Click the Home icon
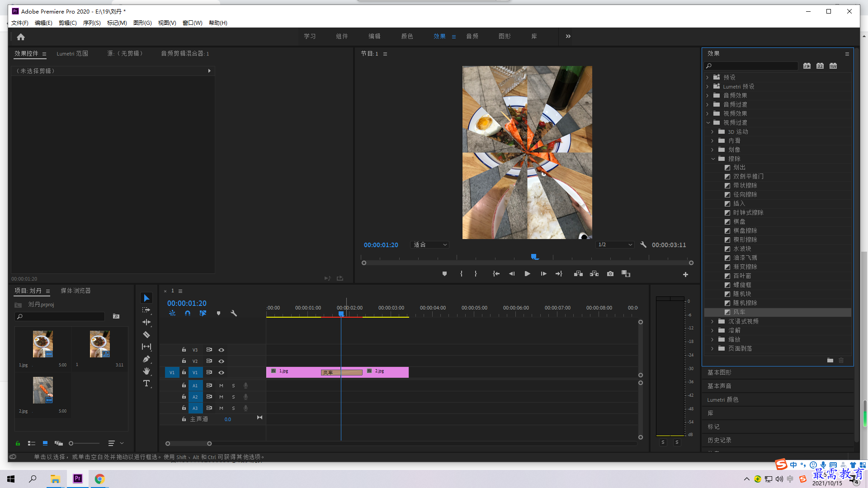 coord(21,37)
